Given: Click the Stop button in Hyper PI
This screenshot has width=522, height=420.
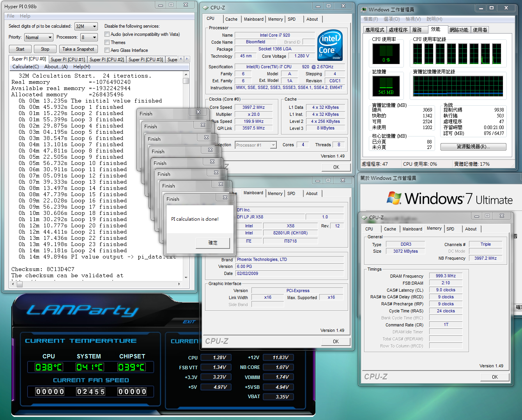Looking at the screenshot, I should (45, 49).
